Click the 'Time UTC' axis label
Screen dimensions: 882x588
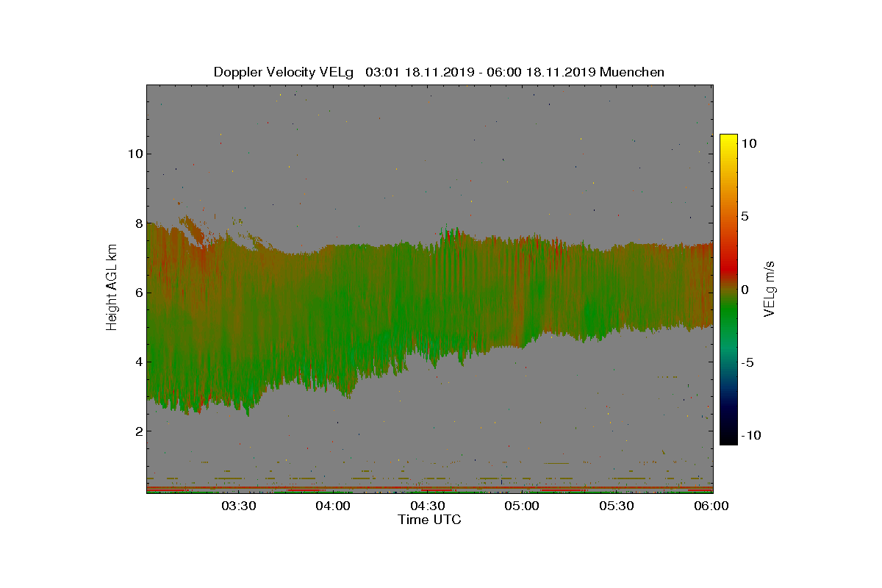coord(430,520)
